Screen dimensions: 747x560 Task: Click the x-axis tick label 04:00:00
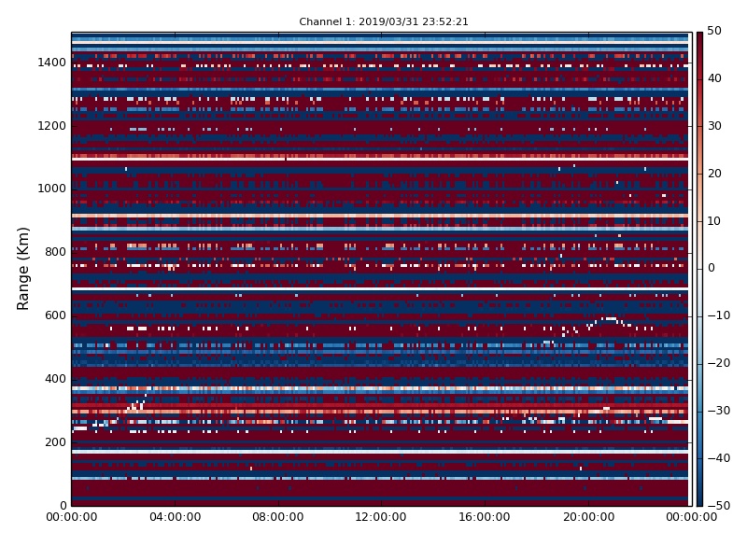pyautogui.click(x=175, y=517)
